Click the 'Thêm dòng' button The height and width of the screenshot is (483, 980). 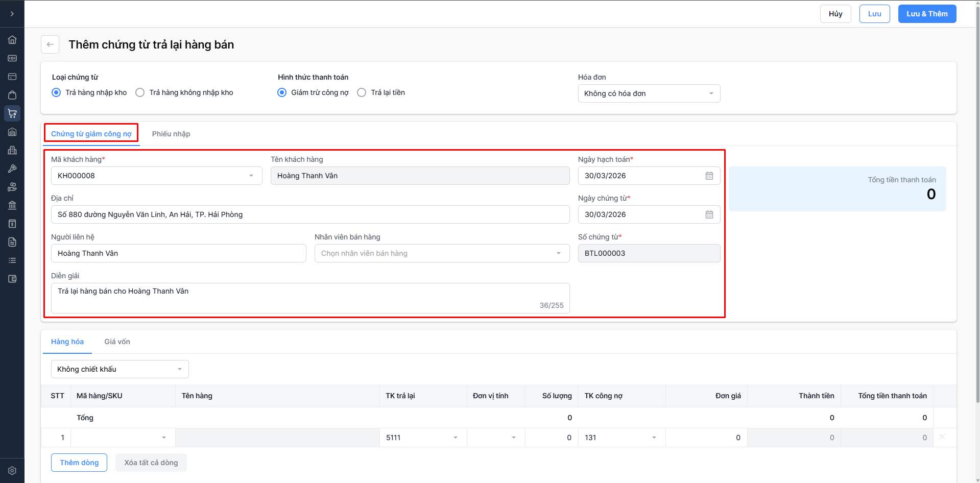coord(79,463)
